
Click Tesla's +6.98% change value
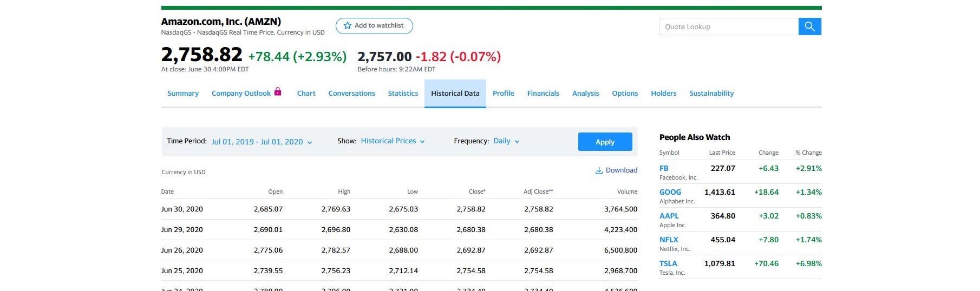pos(808,263)
